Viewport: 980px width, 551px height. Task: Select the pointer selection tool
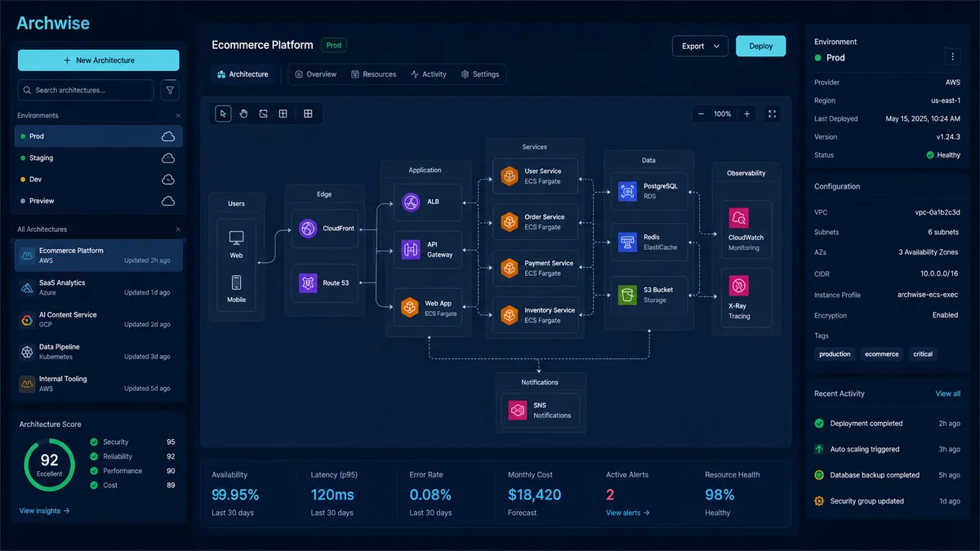click(x=223, y=113)
